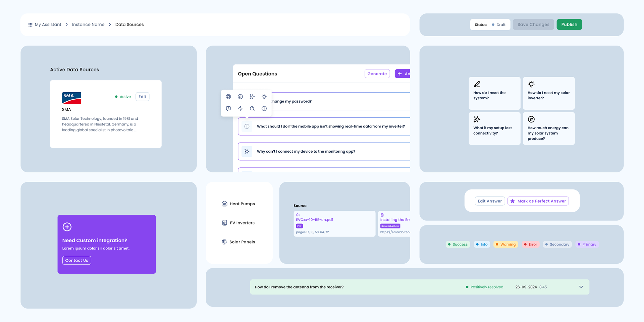The height and width of the screenshot is (322, 644).
Task: Select How much energy can my system produce card
Action: point(549,128)
